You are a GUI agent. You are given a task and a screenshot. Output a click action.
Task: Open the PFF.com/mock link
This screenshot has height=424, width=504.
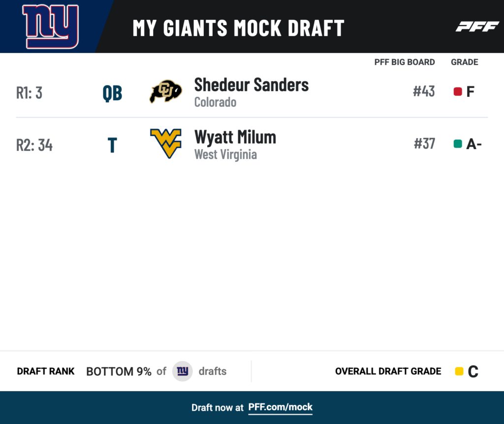pyautogui.click(x=280, y=407)
